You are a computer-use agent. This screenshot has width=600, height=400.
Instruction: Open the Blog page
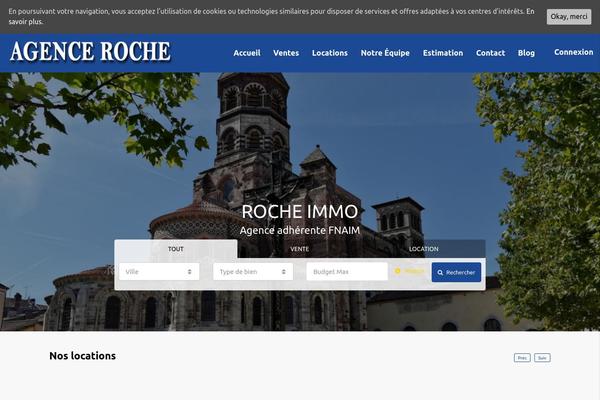[x=526, y=53]
